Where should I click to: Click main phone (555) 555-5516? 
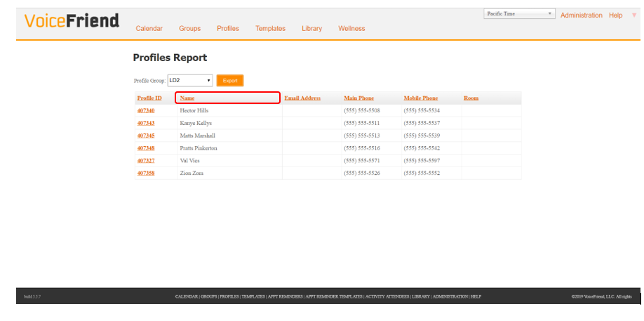coord(362,148)
